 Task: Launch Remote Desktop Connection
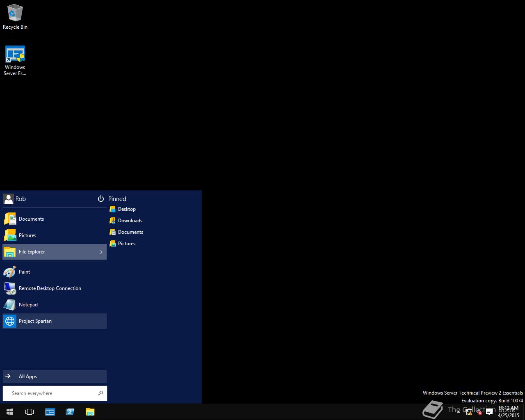click(x=55, y=288)
